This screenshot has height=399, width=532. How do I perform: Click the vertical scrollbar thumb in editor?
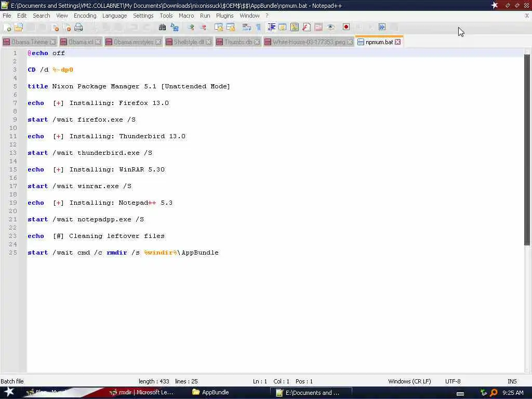pyautogui.click(x=527, y=149)
